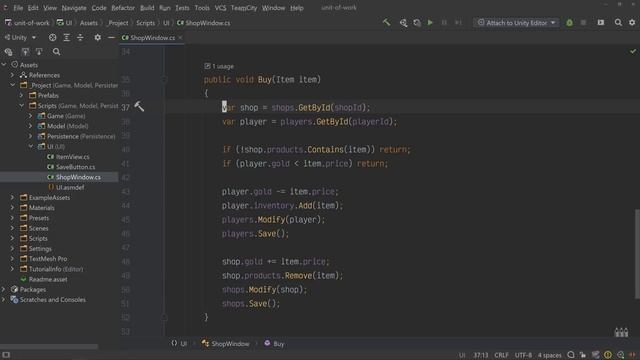Viewport: 640px width, 360px height.
Task: Expand the Persistence folder
Action: point(31,136)
